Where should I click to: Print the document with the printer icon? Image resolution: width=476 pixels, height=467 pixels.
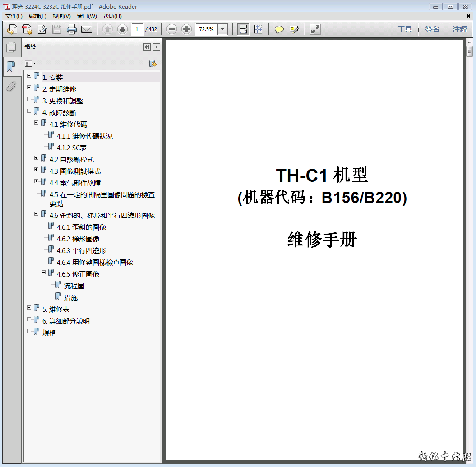tap(72, 29)
